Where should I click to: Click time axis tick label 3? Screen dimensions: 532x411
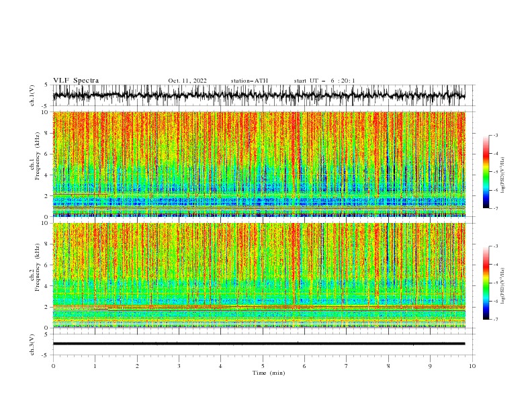tap(179, 366)
